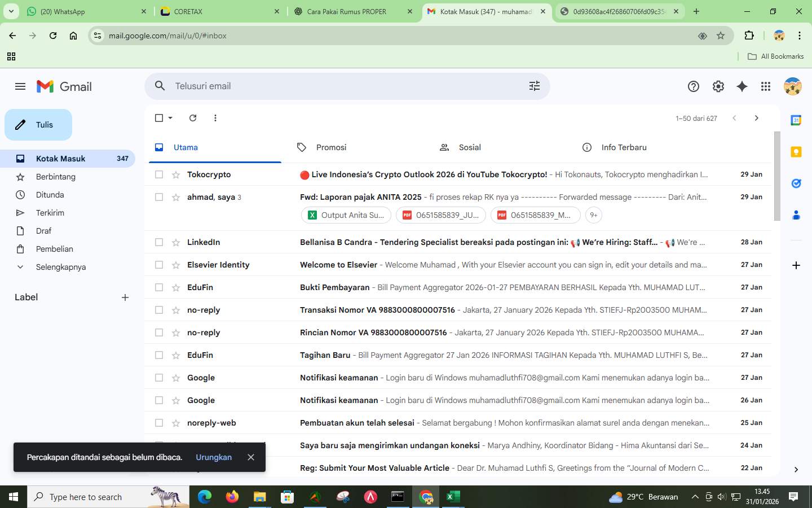Check the Tokocrypto email checkbox

(x=159, y=174)
